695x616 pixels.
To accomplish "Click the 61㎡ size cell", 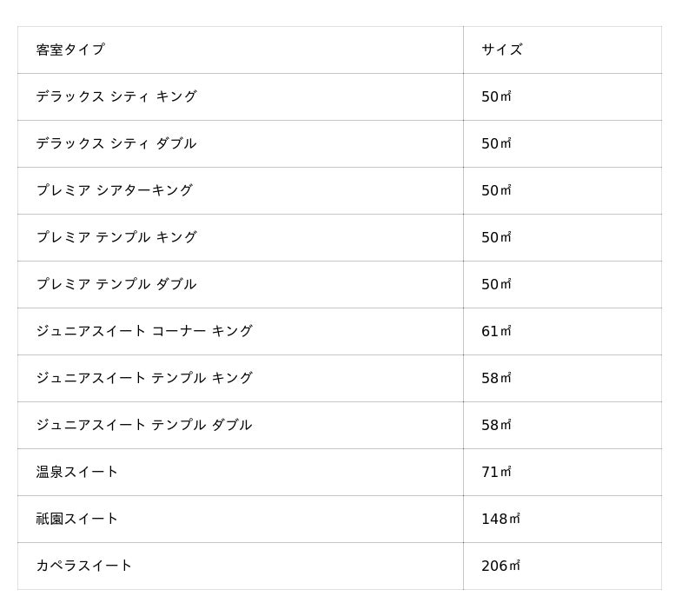I will (496, 331).
